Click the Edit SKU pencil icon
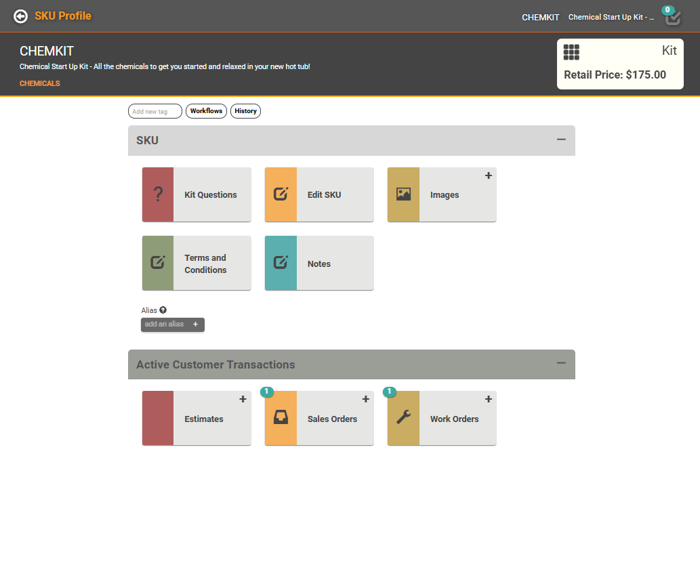The width and height of the screenshot is (700, 588). [x=281, y=195]
